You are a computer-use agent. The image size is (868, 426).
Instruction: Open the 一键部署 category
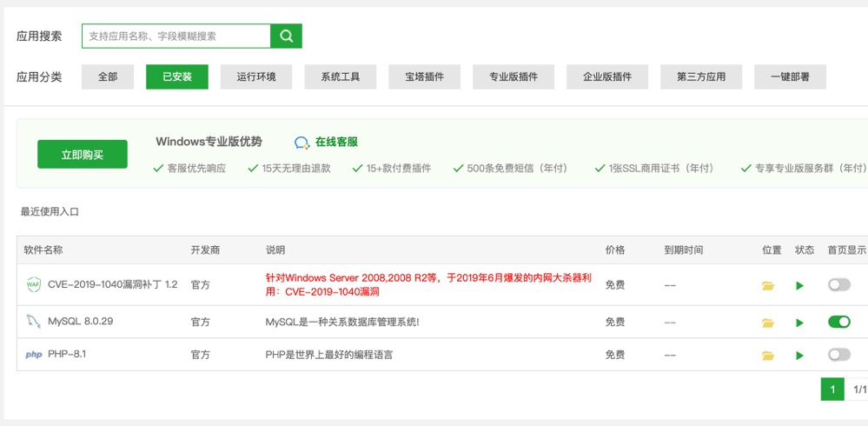tap(790, 77)
